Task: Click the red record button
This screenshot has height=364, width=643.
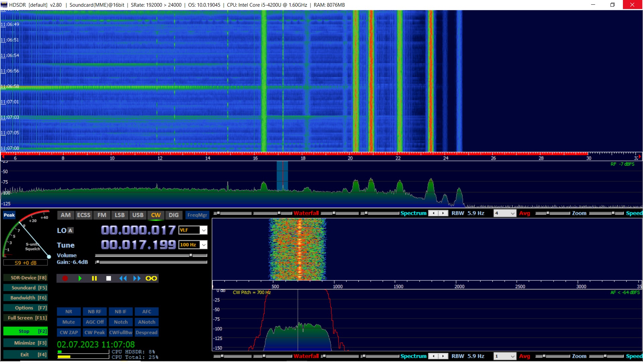Action: [65, 278]
